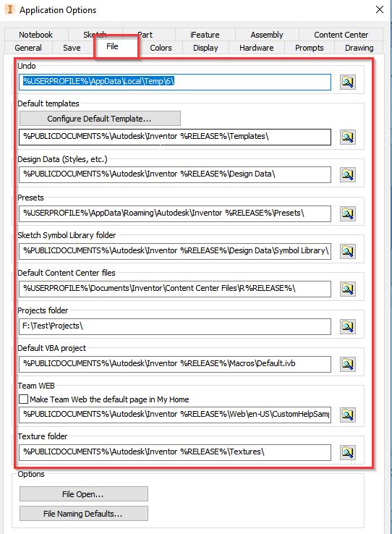Click the Undo path input field
The image size is (392, 534).
point(175,82)
